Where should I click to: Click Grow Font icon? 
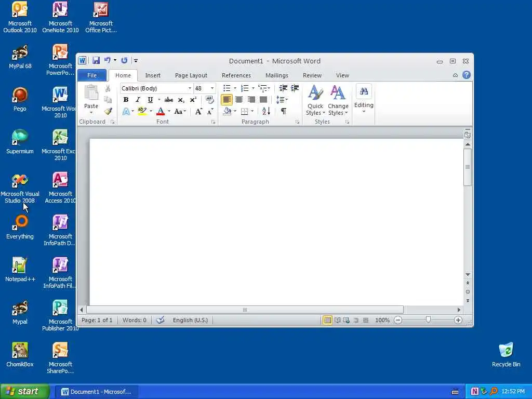coord(199,111)
